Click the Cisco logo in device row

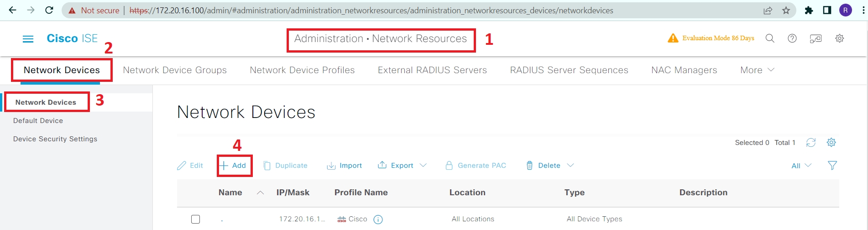342,219
